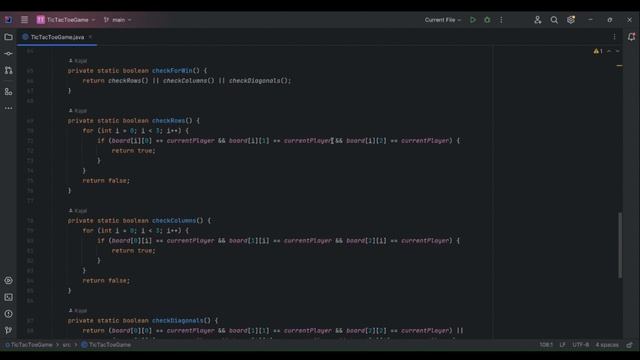This screenshot has width=640, height=360.
Task: Open the Structure tool window icon
Action: (x=8, y=91)
